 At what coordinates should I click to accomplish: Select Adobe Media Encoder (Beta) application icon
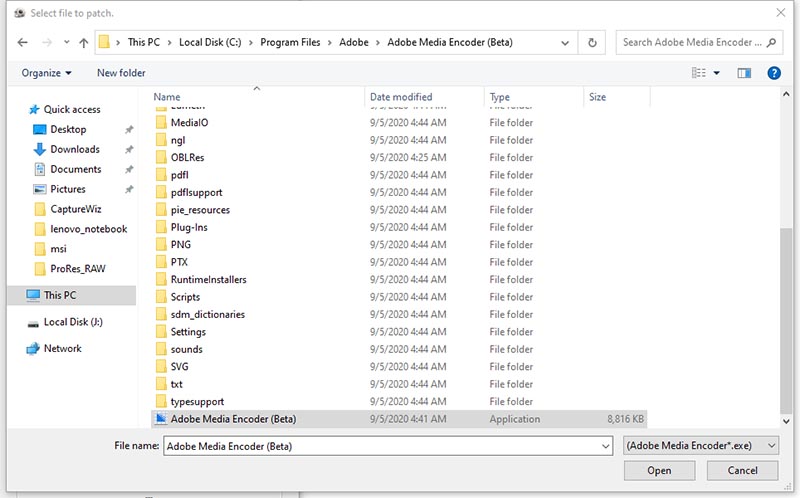tap(161, 419)
